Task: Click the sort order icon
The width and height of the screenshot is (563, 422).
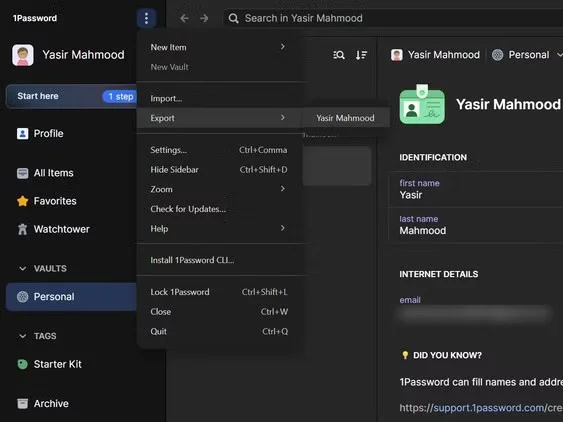Action: [x=361, y=55]
